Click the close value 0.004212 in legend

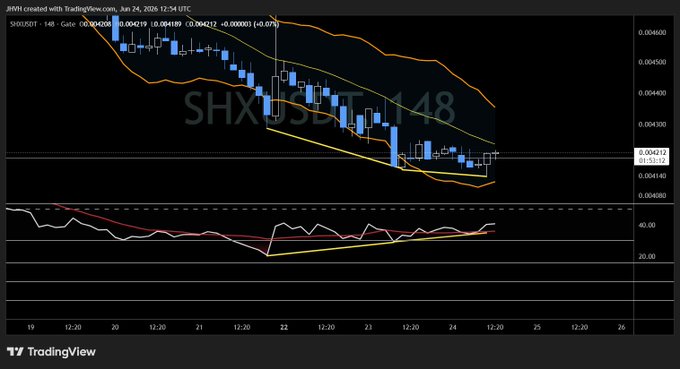[203, 24]
